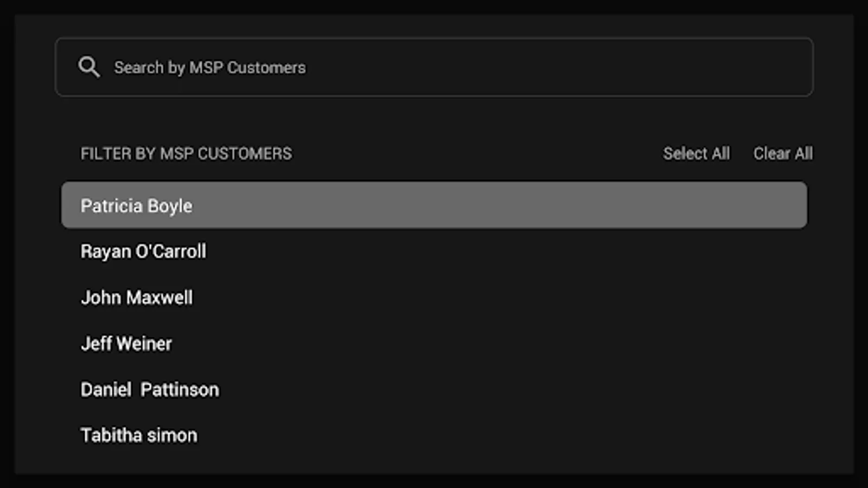The height and width of the screenshot is (488, 868).
Task: Click the magnifying glass search icon
Action: point(89,67)
